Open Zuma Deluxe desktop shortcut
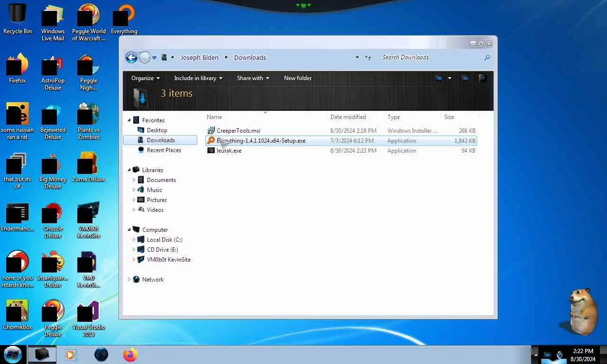Image resolution: width=607 pixels, height=364 pixels. (89, 167)
